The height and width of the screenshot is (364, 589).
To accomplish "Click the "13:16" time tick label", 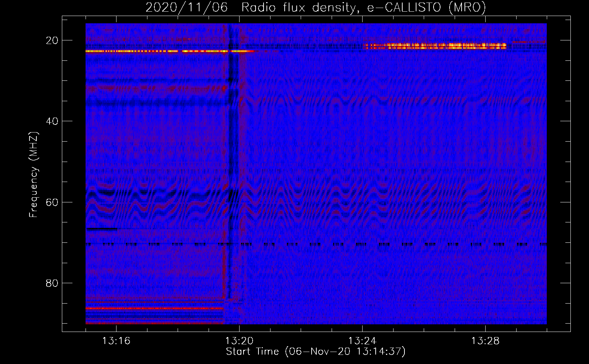I will [116, 341].
